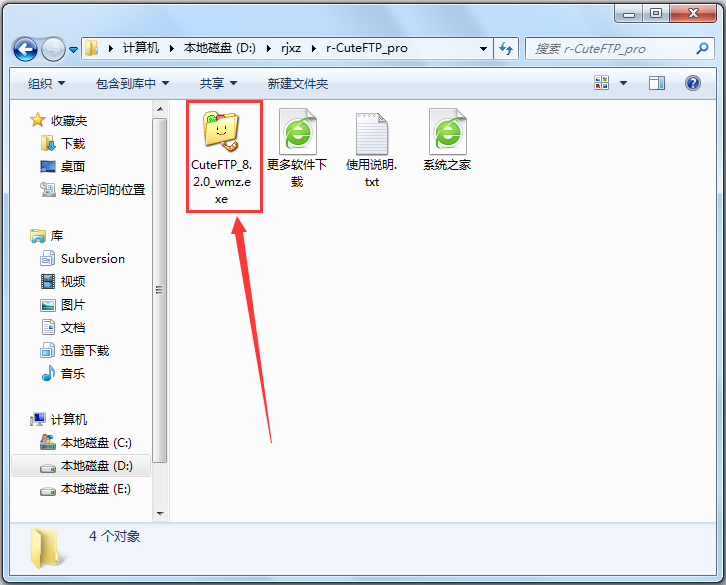Click r-CuteFTP_pro in the address breadcrumb
The image size is (726, 585).
click(x=367, y=48)
